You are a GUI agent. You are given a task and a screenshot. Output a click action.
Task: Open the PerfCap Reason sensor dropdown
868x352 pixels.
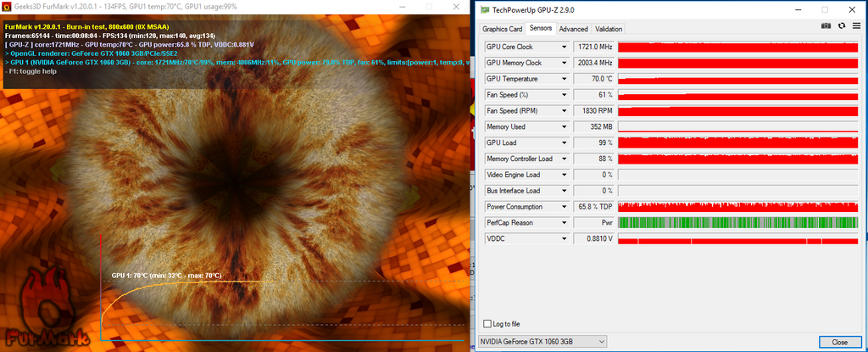tap(564, 223)
